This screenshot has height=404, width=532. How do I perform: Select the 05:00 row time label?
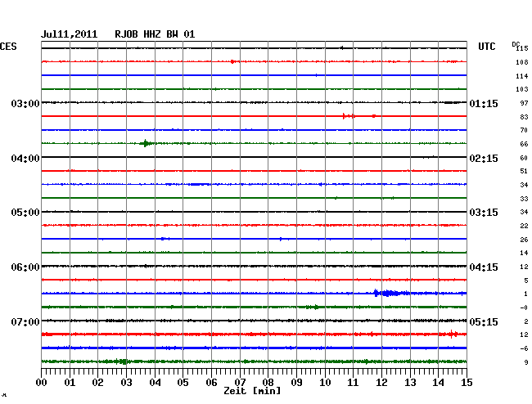point(25,213)
